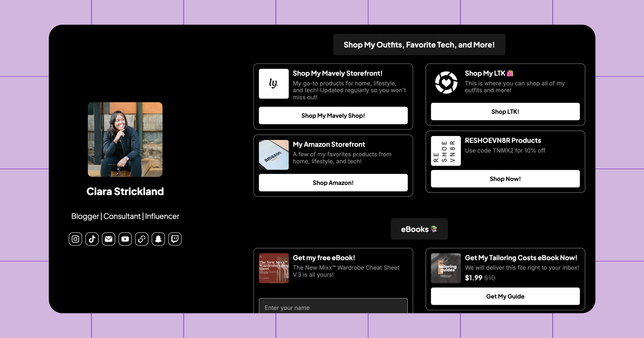Click the Amazon storefront thumbnail image
The image size is (644, 338).
coord(274,155)
